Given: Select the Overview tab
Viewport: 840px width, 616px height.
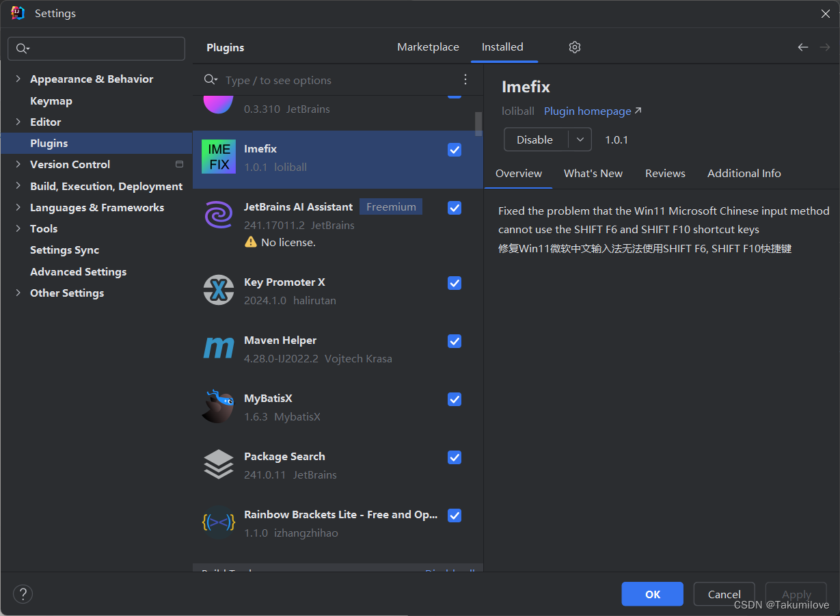Looking at the screenshot, I should click(x=519, y=174).
